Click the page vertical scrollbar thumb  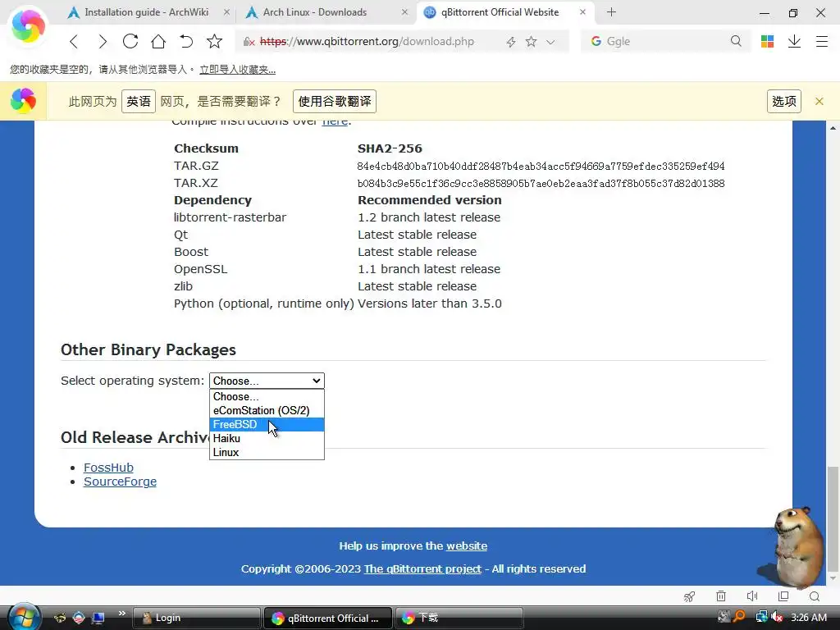pyautogui.click(x=833, y=519)
